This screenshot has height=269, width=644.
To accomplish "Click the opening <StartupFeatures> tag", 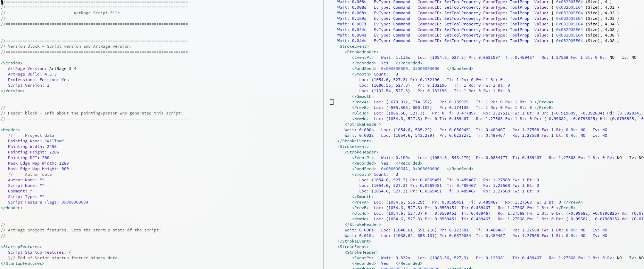I will (22, 247).
